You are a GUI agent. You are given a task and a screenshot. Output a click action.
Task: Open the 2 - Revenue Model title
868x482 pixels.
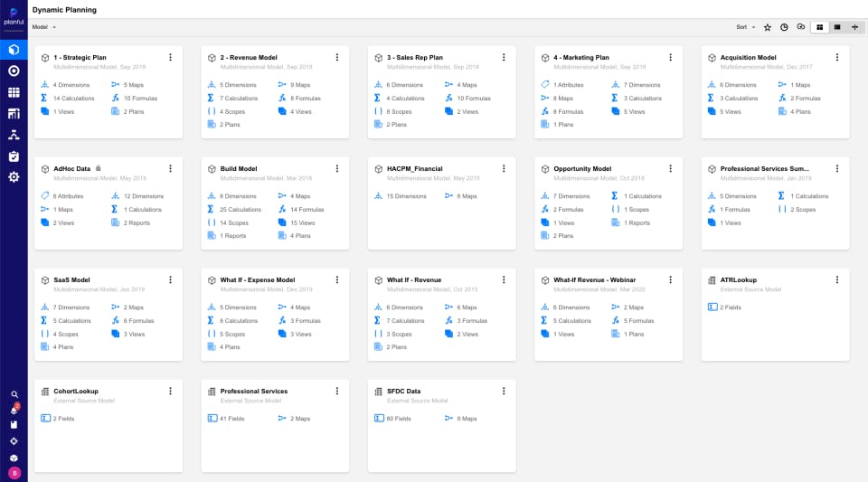point(249,57)
